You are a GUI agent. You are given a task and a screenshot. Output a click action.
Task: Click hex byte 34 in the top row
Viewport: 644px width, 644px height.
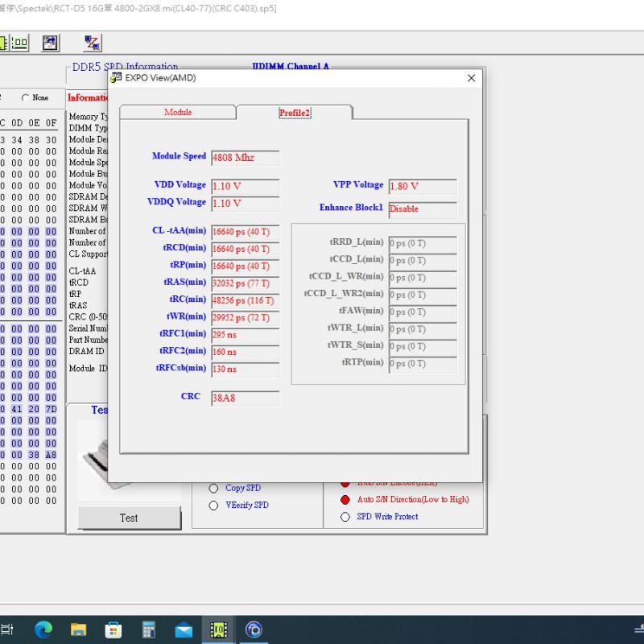[17, 140]
